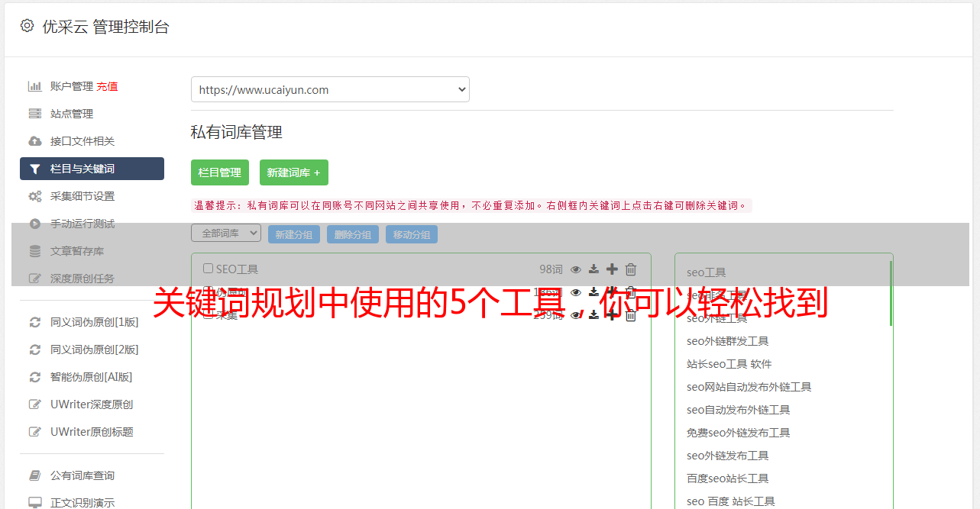
Task: Click the eye icon in SEO工具 row
Action: [x=576, y=269]
